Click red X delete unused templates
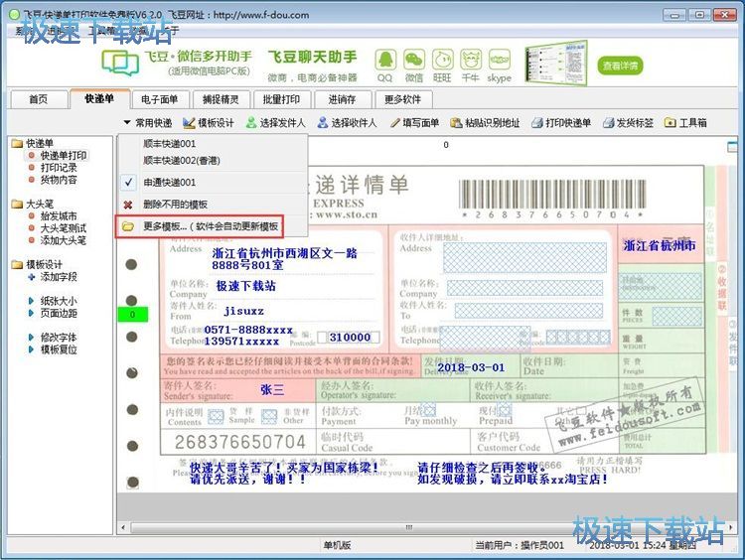Image resolution: width=745 pixels, height=560 pixels. (128, 205)
